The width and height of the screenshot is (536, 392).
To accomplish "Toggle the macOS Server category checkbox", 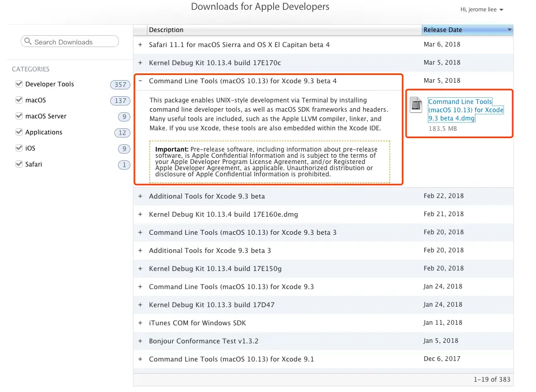I will pyautogui.click(x=19, y=116).
